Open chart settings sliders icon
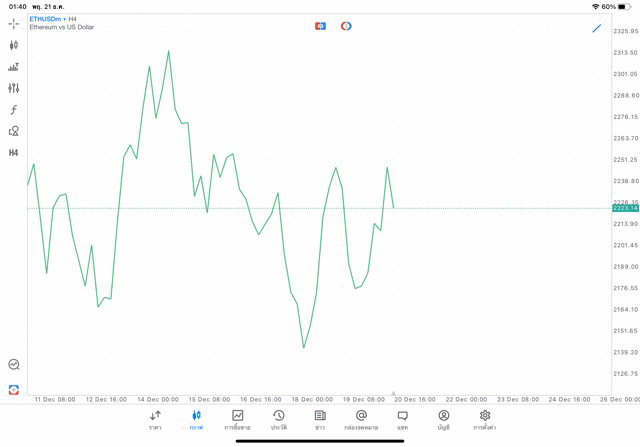640x447 pixels. (13, 88)
